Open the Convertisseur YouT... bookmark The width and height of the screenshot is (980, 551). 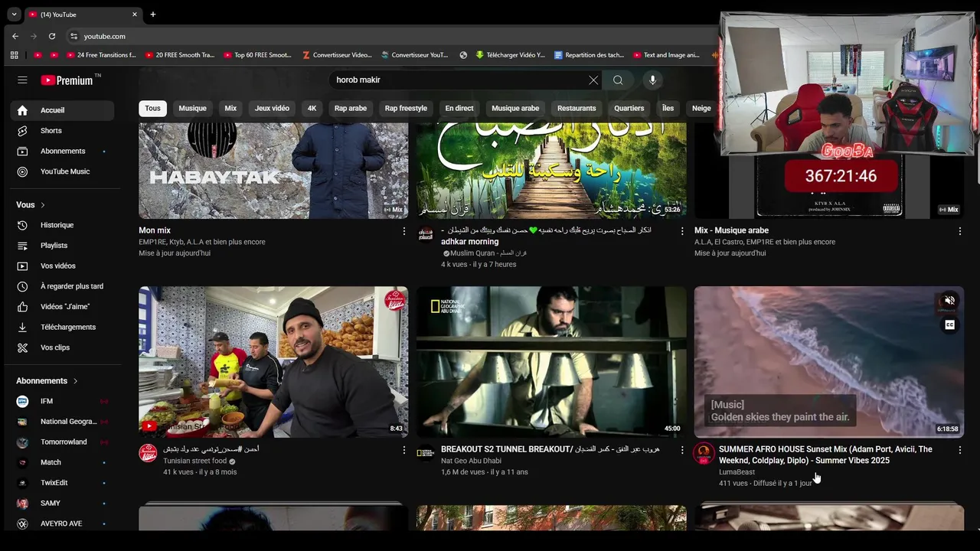pyautogui.click(x=413, y=55)
